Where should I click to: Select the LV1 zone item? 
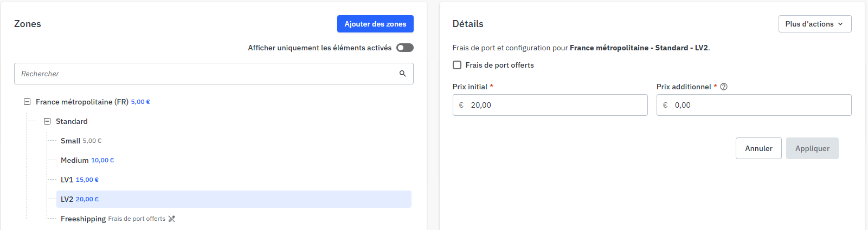point(234,180)
